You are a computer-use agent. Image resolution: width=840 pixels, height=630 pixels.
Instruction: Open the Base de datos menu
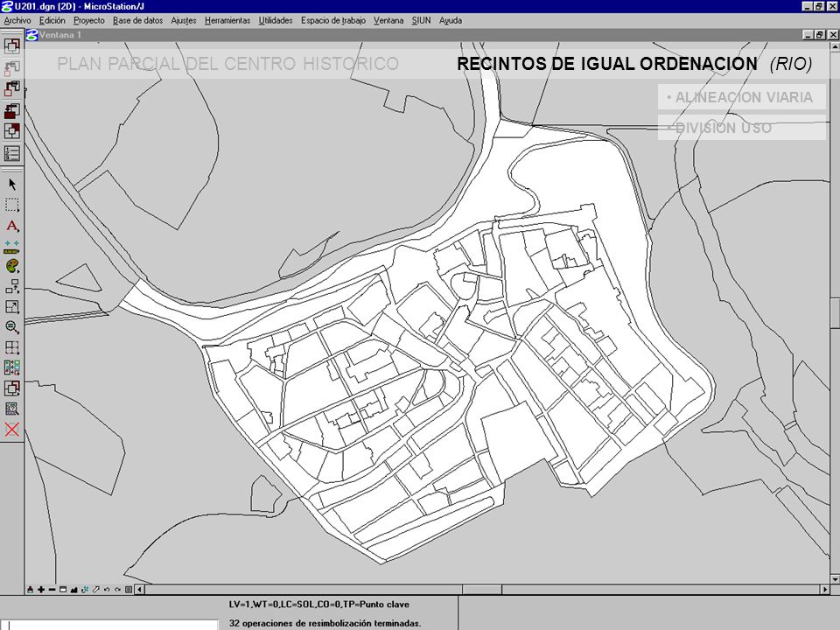(x=137, y=20)
